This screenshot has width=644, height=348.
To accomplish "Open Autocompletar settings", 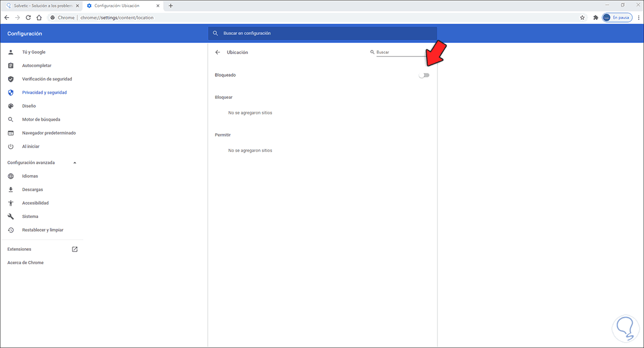I will [37, 66].
